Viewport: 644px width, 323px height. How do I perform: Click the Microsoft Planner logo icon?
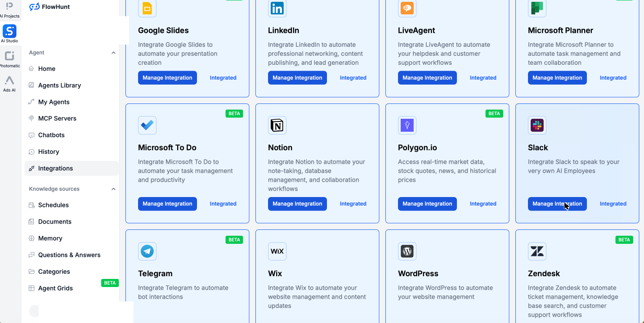click(x=537, y=9)
